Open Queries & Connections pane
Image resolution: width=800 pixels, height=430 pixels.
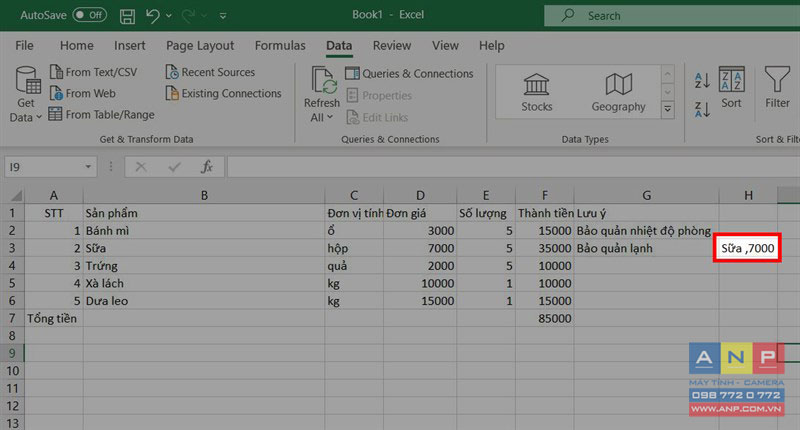(x=409, y=73)
